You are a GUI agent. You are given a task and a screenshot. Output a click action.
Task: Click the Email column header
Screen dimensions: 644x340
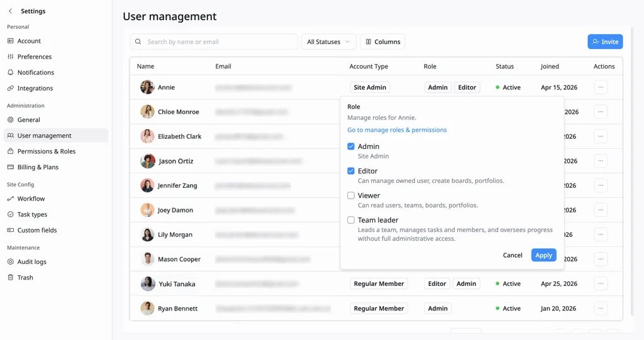(x=223, y=66)
